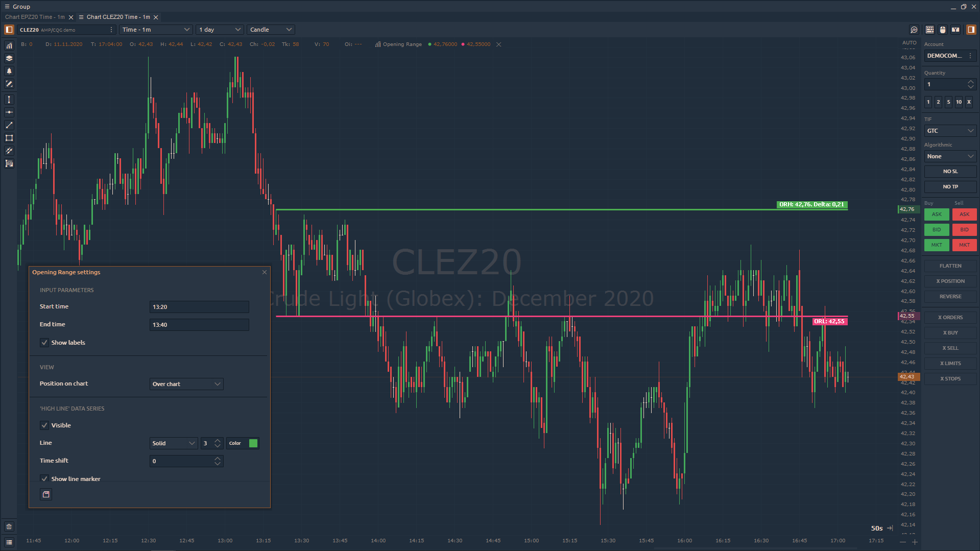Image resolution: width=980 pixels, height=551 pixels.
Task: Open the green high line color swatch
Action: click(x=253, y=443)
